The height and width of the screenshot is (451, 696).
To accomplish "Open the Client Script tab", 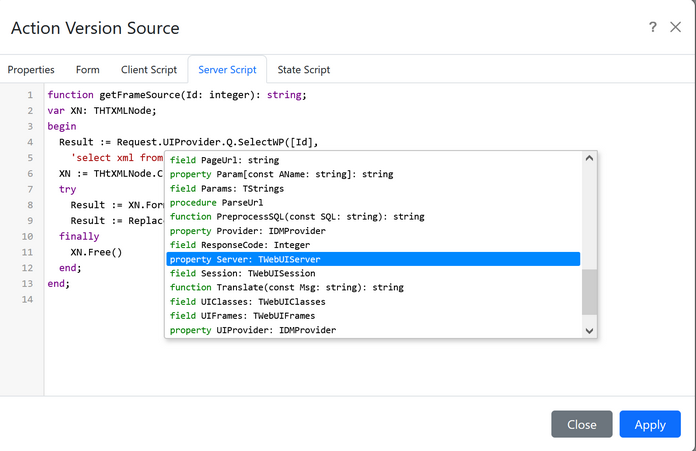I will click(x=149, y=70).
